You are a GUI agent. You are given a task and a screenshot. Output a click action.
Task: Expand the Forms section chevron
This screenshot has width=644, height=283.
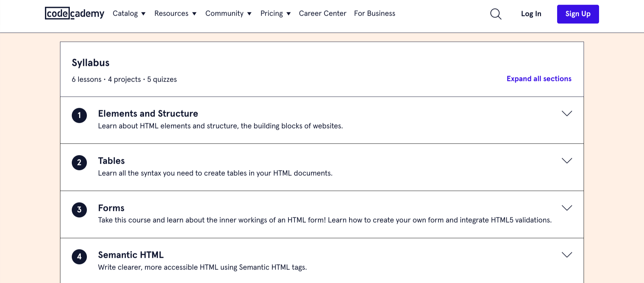tap(567, 208)
